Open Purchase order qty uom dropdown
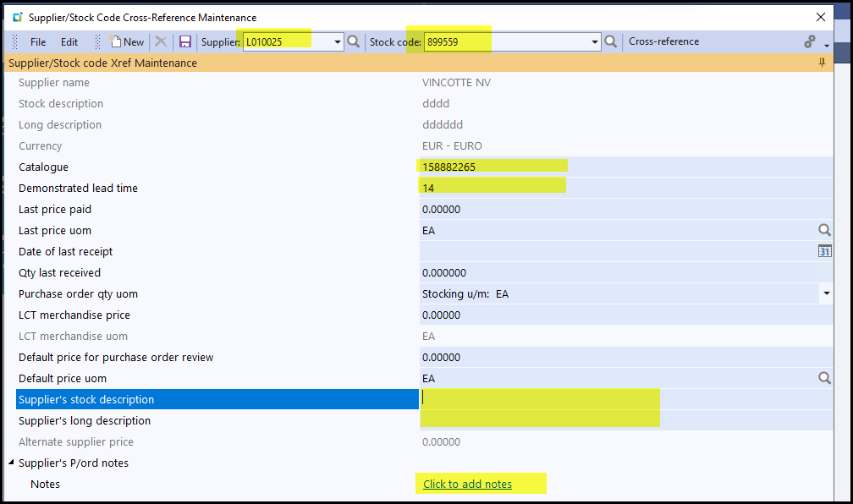 pyautogui.click(x=825, y=293)
